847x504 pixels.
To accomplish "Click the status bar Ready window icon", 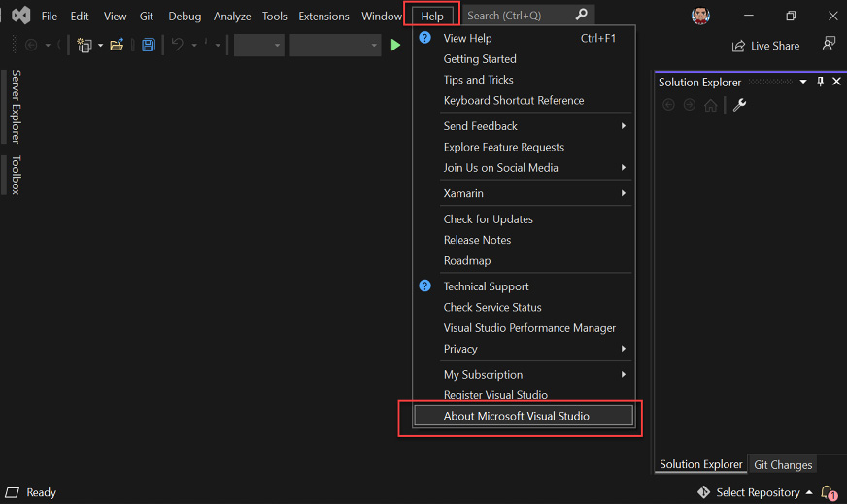I will 12,492.
